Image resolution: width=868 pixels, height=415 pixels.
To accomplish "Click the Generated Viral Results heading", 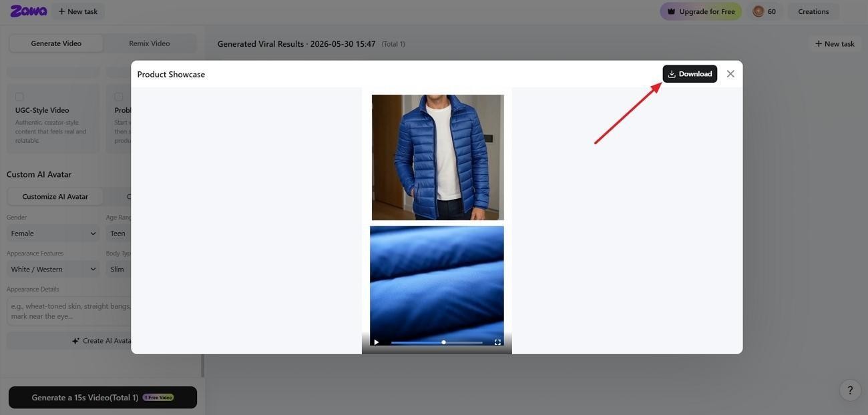I will [296, 44].
